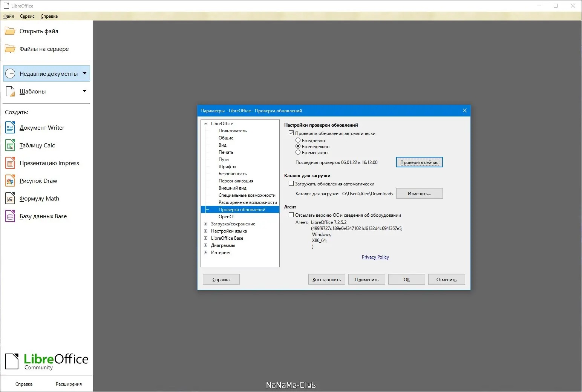Select Печать in options tree

coord(226,152)
